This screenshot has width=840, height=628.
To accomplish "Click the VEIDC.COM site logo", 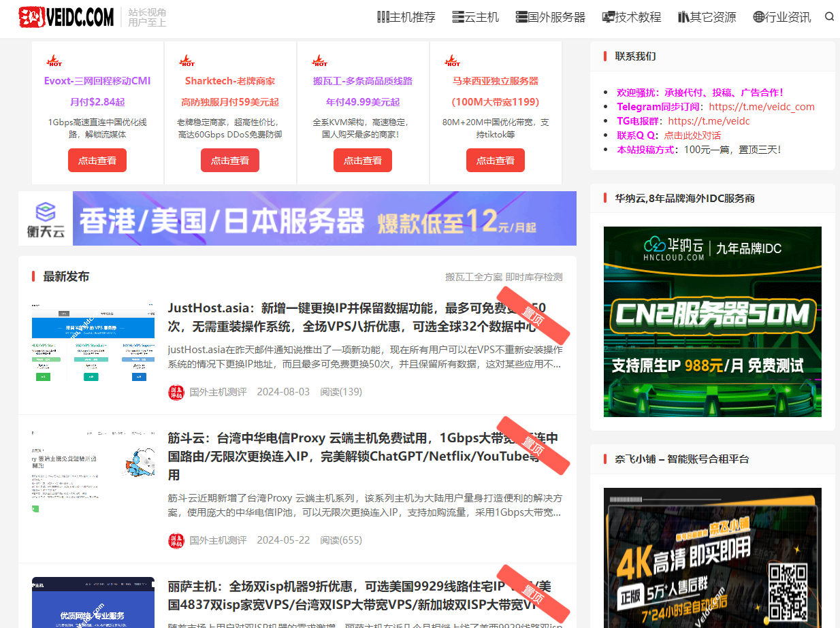I will (x=66, y=17).
